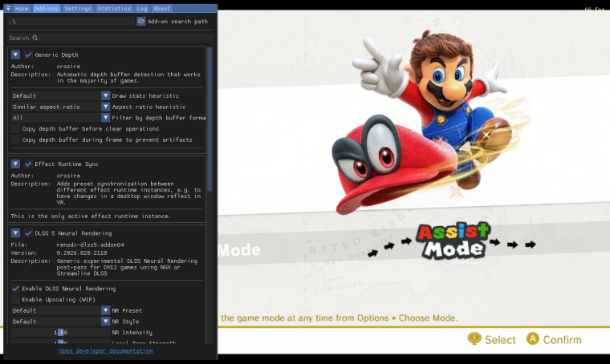Open the add-on search path folder icon
This screenshot has height=364, width=610.
pyautogui.click(x=140, y=21)
